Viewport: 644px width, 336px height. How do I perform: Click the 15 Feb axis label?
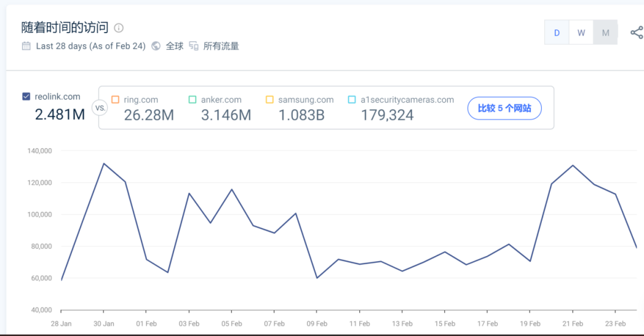445,324
